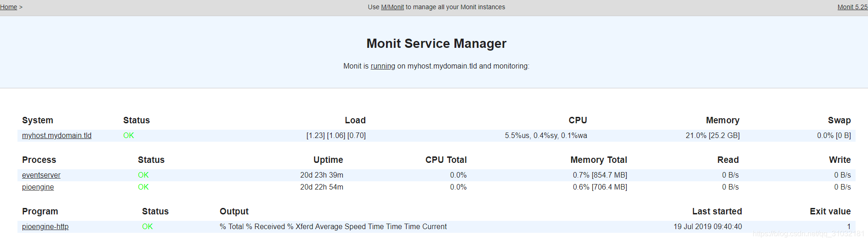
Task: Click OK status of pioengine-http
Action: (x=148, y=227)
